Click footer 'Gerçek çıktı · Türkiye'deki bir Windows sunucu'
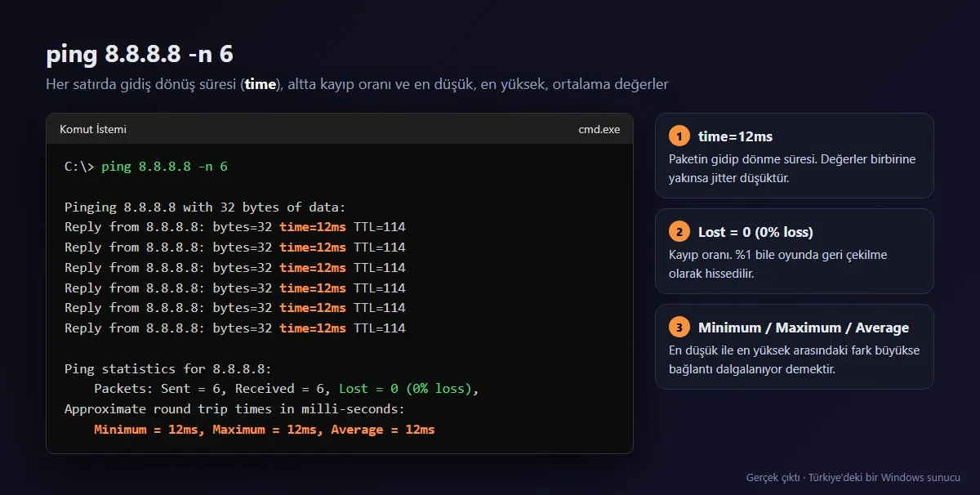 pos(853,477)
